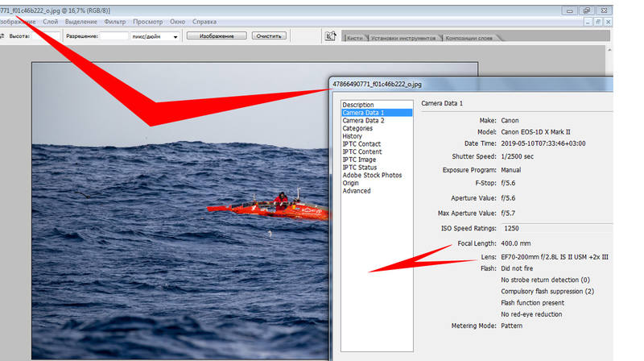Click the Focal Length value 400.0 mm
Screen dimensions: 644x361
tap(515, 243)
